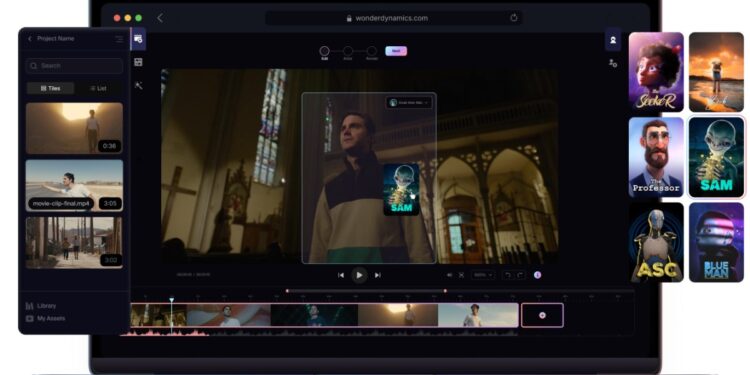
Task: Expand the actor assignment dropdown in video
Action: tap(409, 102)
